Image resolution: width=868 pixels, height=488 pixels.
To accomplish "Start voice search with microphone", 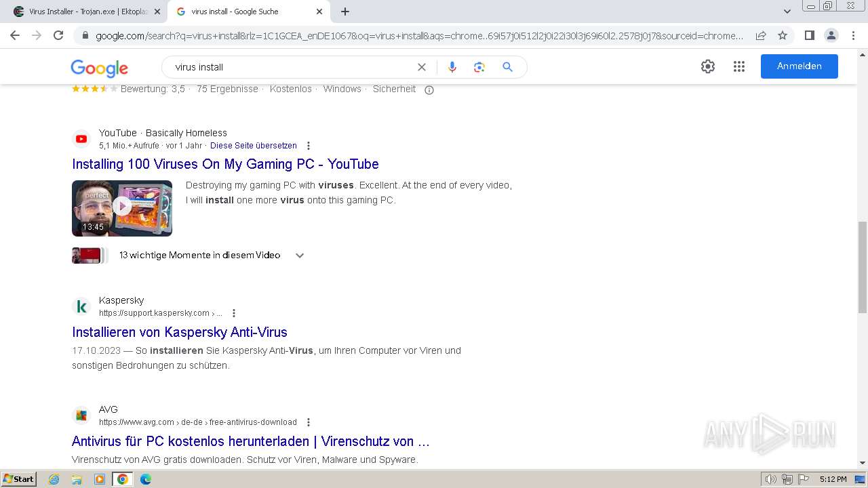I will coord(452,67).
